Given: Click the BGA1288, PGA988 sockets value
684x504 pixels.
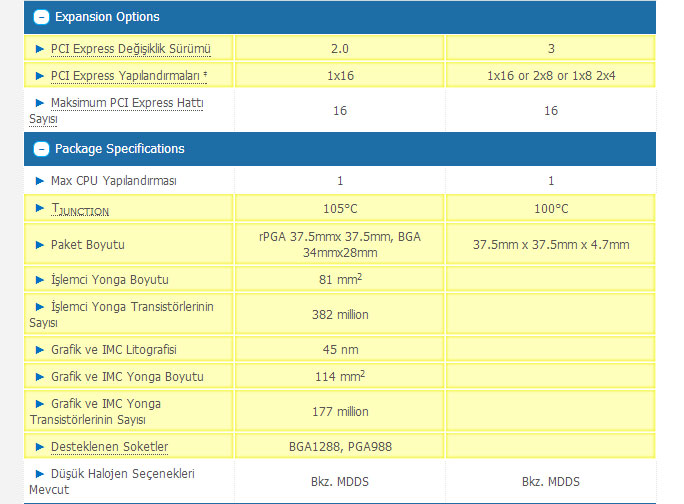Looking at the screenshot, I should [x=340, y=447].
